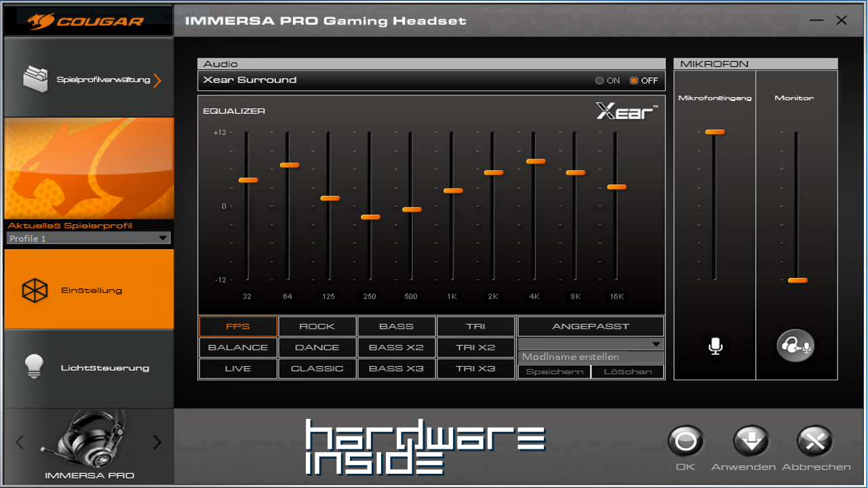Select the LIVE equalizer preset
Screen dimensions: 868x488
[238, 368]
